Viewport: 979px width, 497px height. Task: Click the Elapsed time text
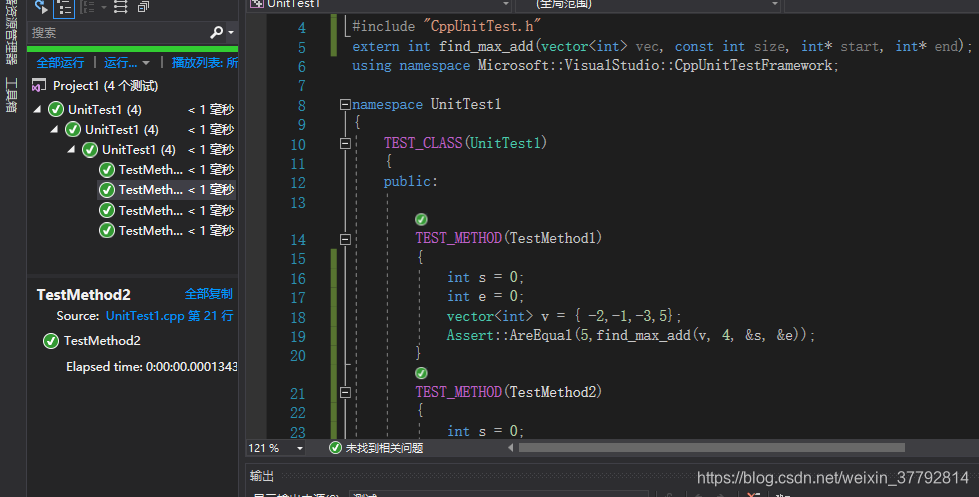[x=151, y=367]
